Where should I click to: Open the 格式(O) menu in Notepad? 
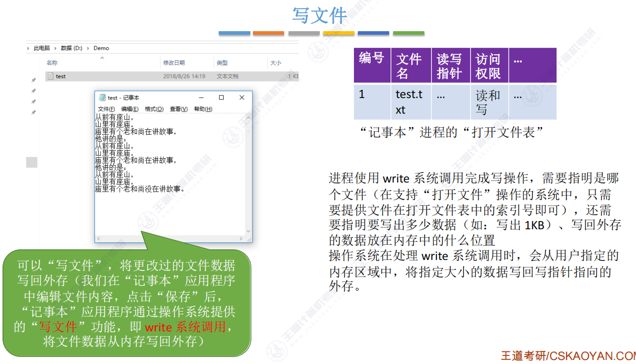[x=154, y=109]
